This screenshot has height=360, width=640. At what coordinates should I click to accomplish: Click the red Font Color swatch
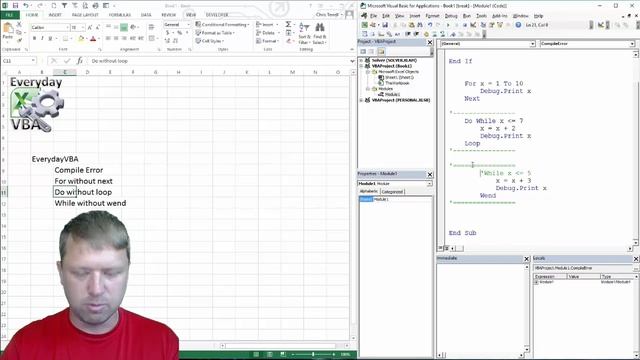[93, 38]
